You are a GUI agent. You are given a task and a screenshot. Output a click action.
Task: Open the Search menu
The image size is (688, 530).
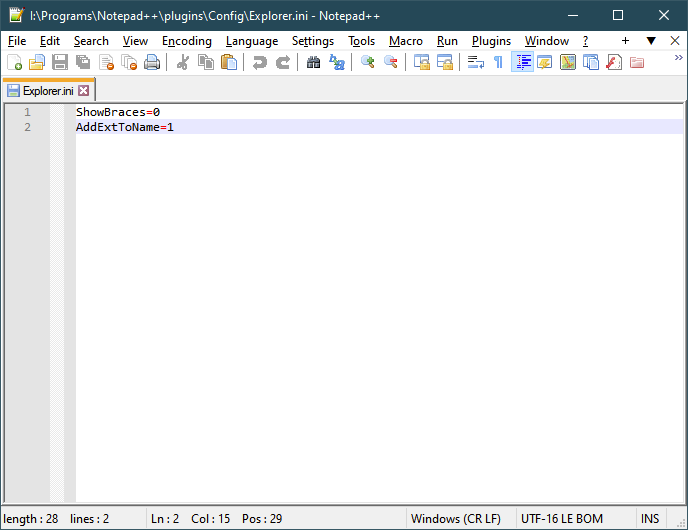click(x=91, y=41)
